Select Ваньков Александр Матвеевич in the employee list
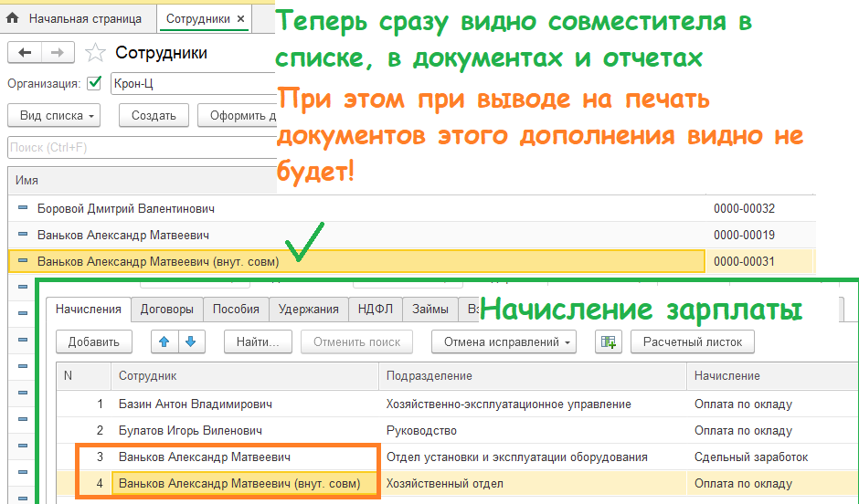 click(x=123, y=235)
